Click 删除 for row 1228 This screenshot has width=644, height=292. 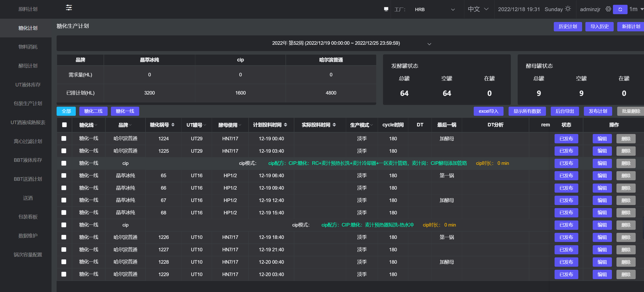point(626,262)
